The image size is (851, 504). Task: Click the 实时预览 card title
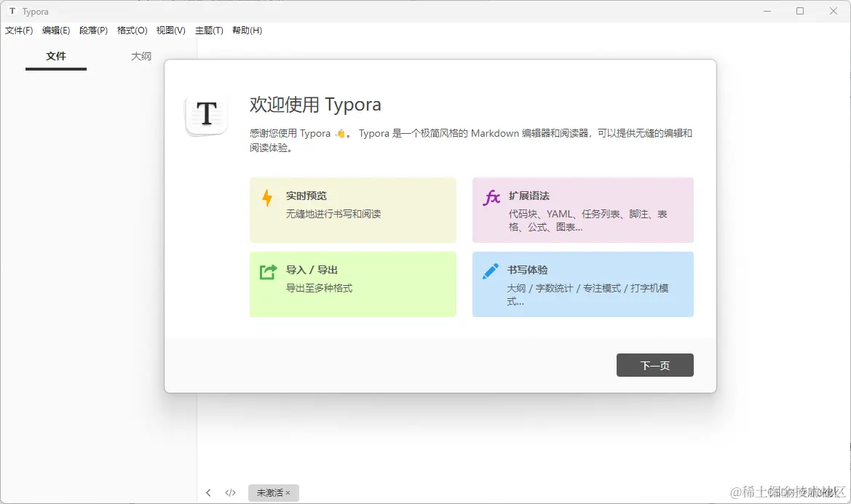tap(306, 196)
